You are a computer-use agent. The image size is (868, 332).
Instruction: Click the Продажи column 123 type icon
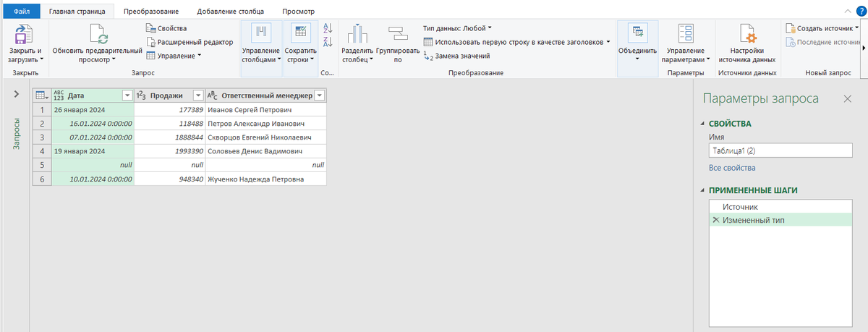(142, 95)
